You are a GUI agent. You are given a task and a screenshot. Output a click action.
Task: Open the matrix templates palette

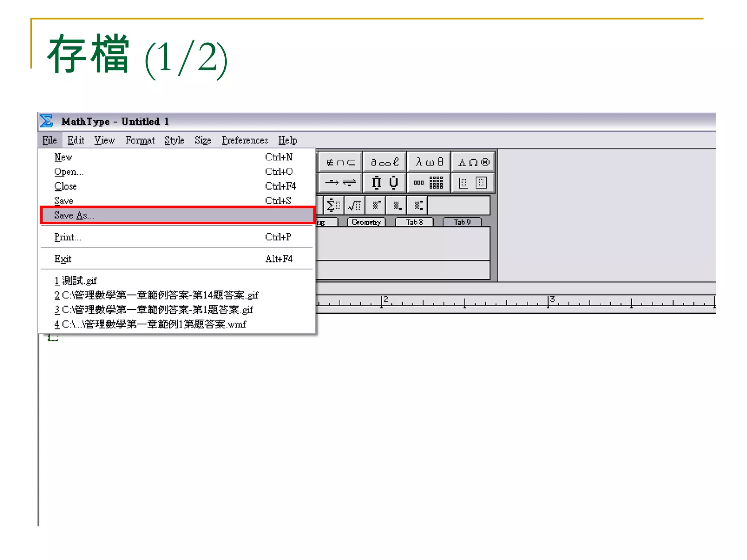coord(429,183)
